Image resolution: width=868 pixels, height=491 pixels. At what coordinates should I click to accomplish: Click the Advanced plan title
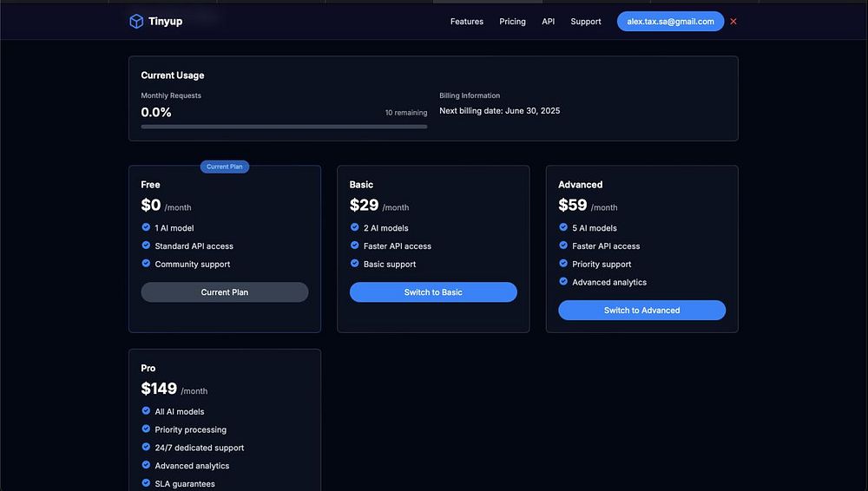click(581, 184)
